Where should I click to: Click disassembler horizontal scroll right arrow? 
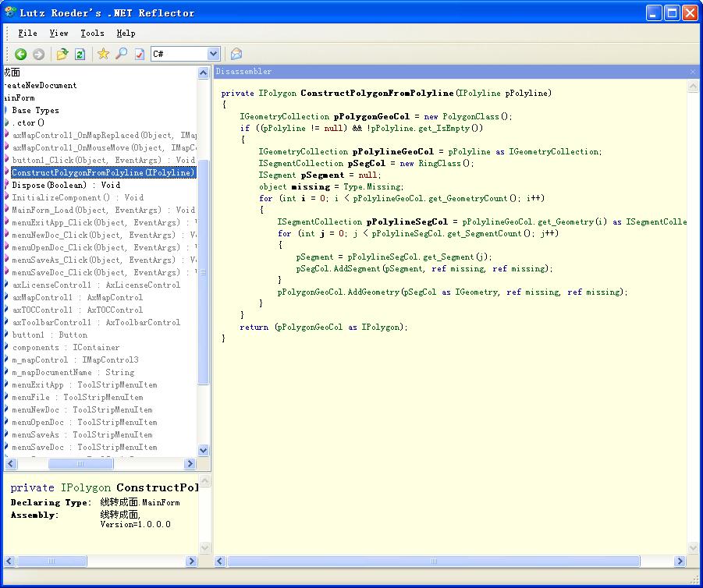coord(680,561)
